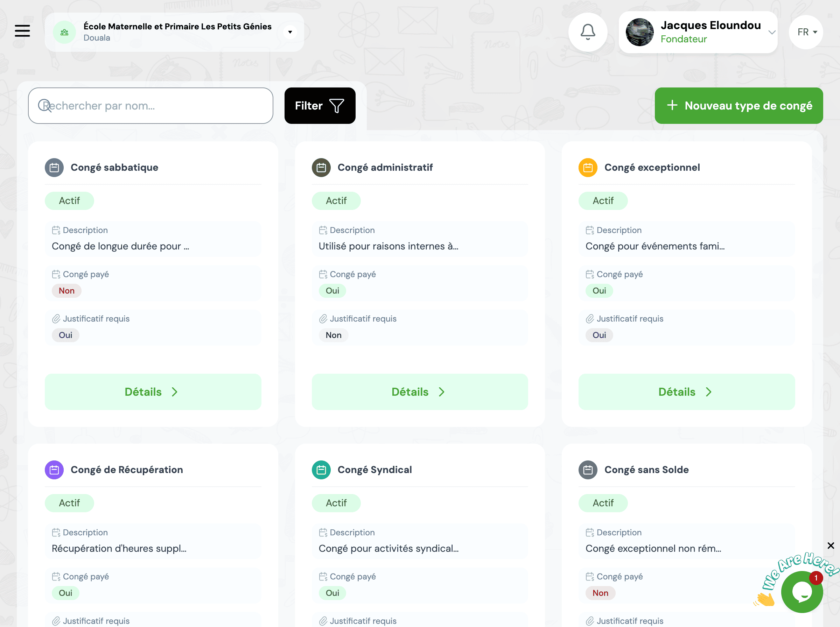Screen dimensions: 840x627
Task: Click the Congé exceptionnel orange calendar icon
Action: (588, 167)
